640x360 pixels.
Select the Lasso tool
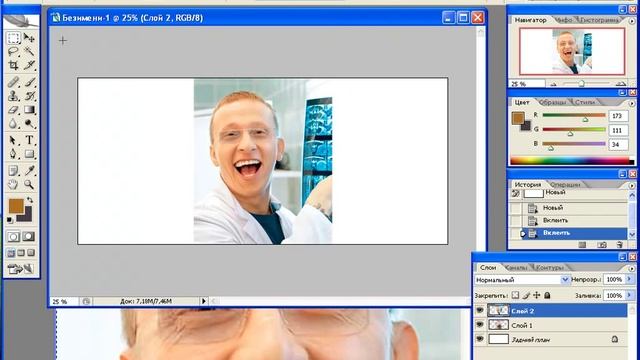(13, 51)
